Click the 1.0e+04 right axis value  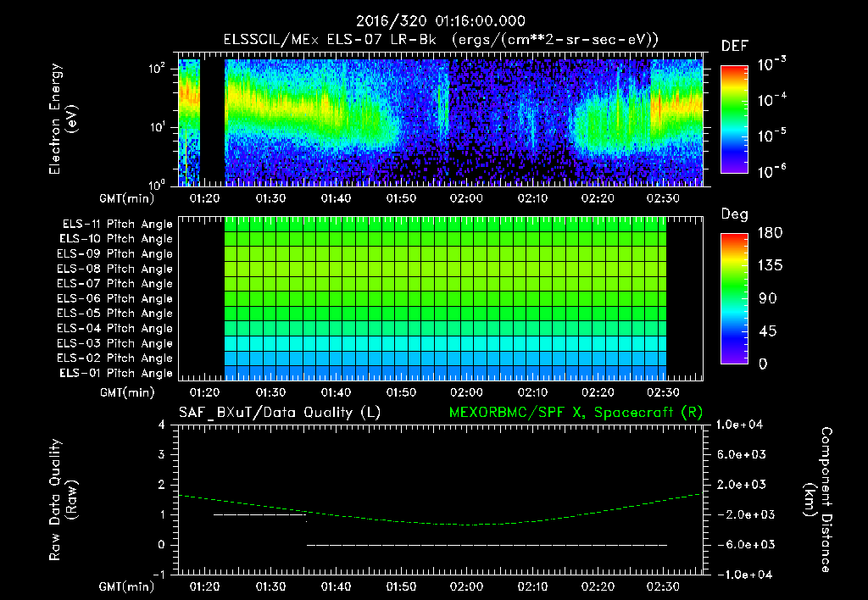pyautogui.click(x=739, y=425)
